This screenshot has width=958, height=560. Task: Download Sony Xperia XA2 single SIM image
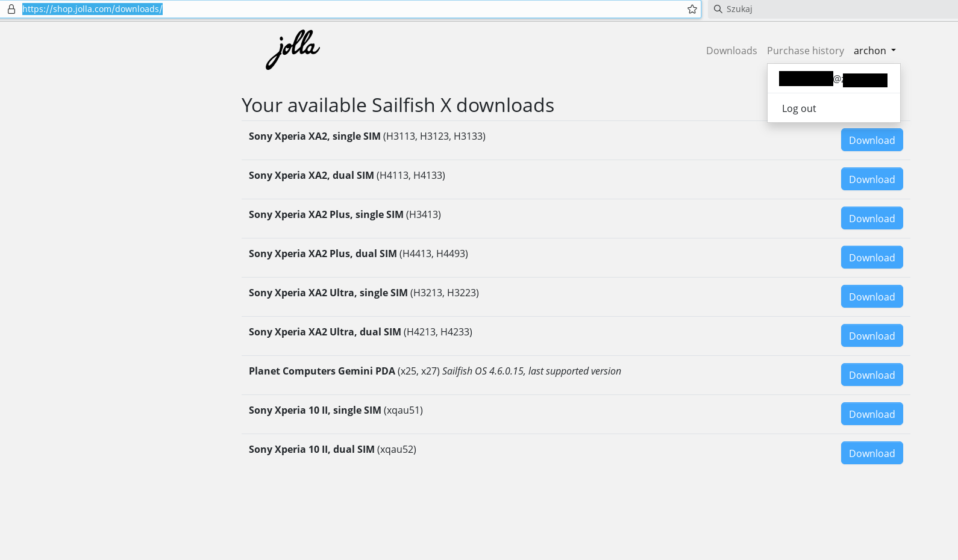[872, 140]
